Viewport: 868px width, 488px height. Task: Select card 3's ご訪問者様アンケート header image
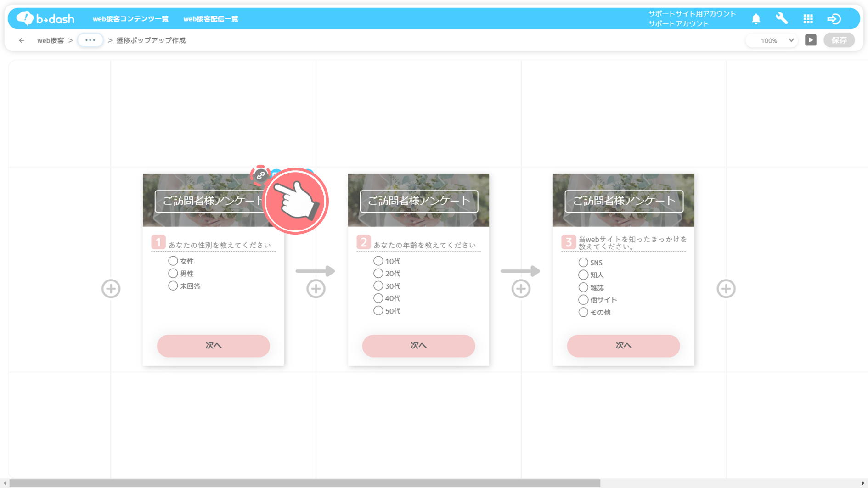coord(624,200)
